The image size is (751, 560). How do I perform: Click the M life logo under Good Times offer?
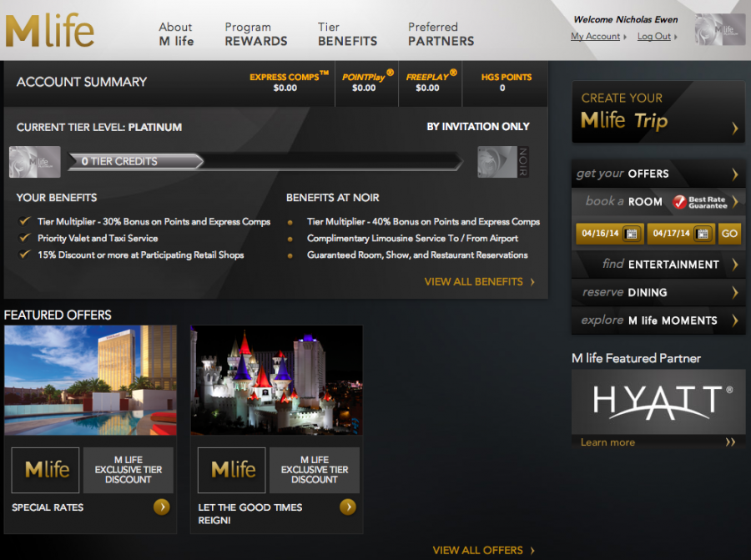click(x=232, y=470)
